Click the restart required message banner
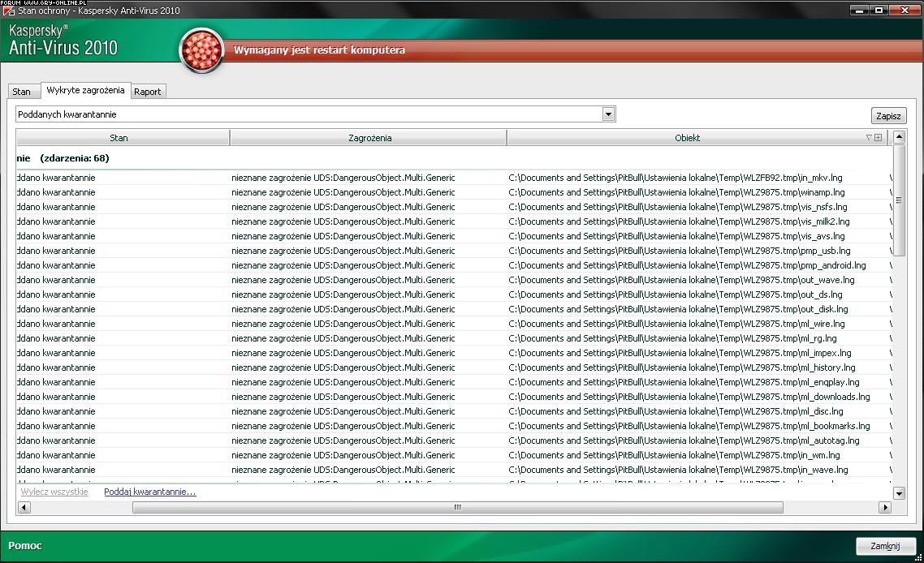 (319, 50)
